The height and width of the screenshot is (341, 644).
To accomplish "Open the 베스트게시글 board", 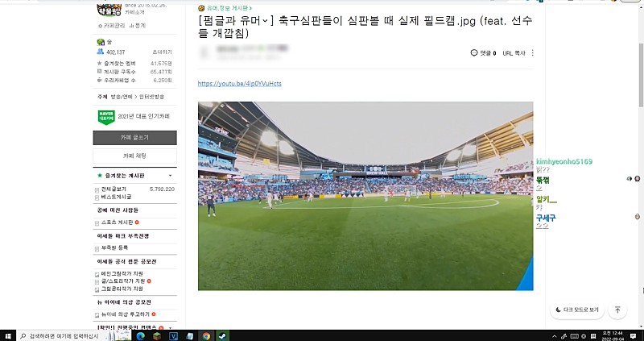I will 116,197.
